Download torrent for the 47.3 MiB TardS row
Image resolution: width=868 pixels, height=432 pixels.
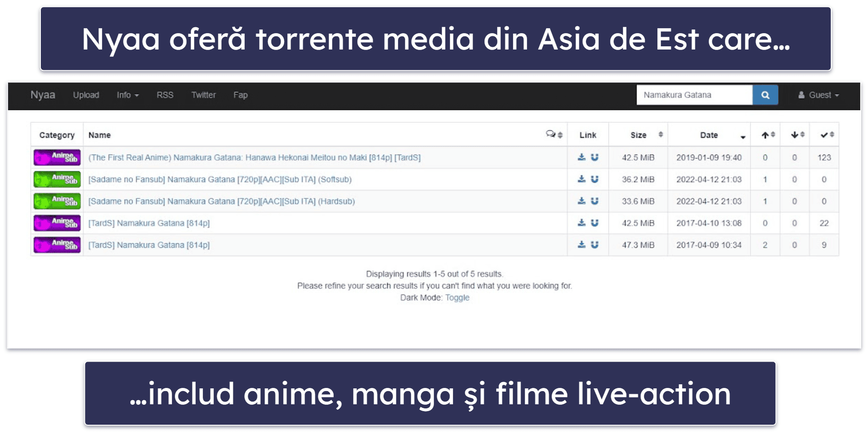click(x=582, y=244)
